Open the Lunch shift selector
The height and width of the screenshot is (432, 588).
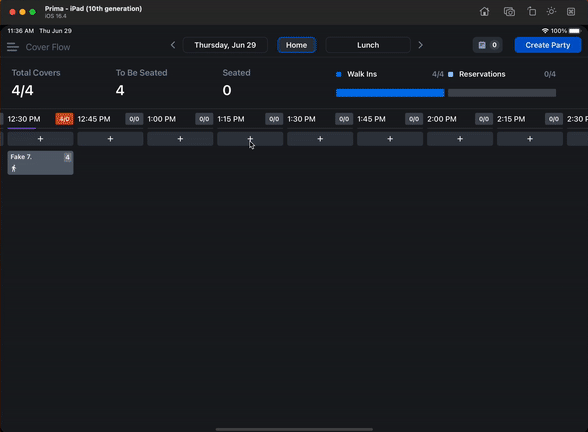click(368, 45)
